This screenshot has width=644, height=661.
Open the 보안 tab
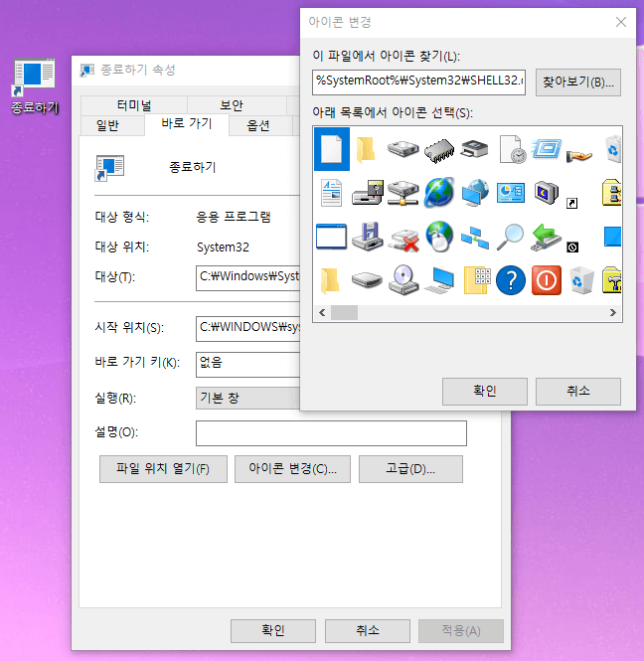pyautogui.click(x=232, y=105)
